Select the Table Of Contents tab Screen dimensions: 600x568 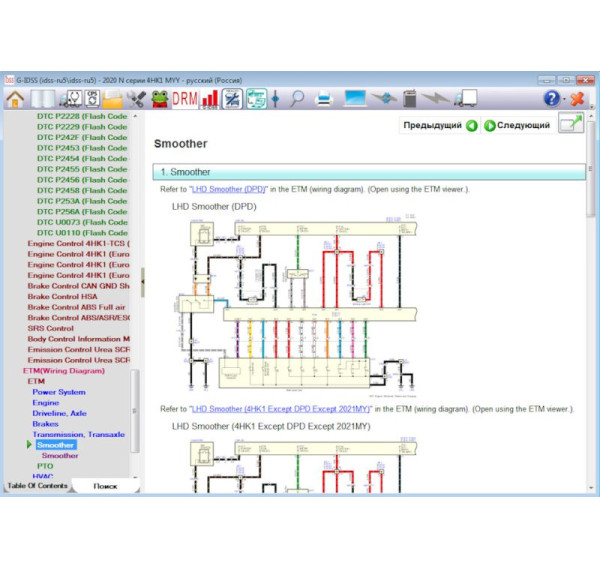click(38, 486)
